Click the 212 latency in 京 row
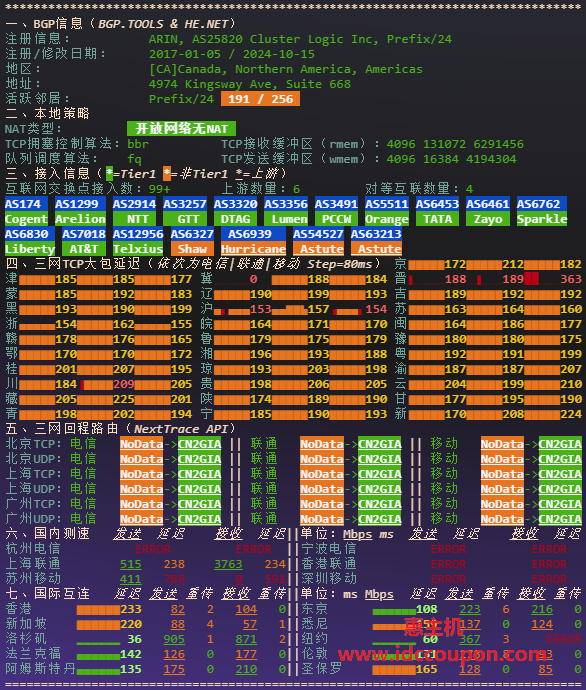The image size is (586, 690). pos(513,264)
